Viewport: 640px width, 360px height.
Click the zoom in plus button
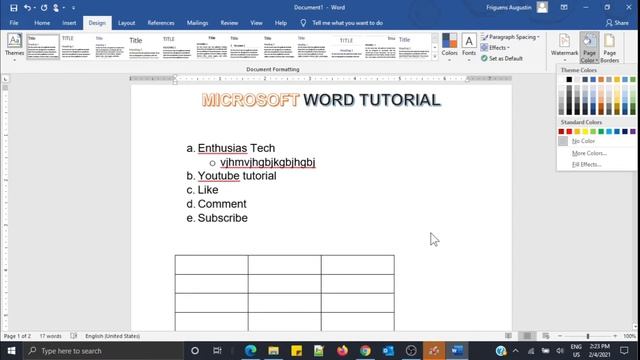pos(615,336)
